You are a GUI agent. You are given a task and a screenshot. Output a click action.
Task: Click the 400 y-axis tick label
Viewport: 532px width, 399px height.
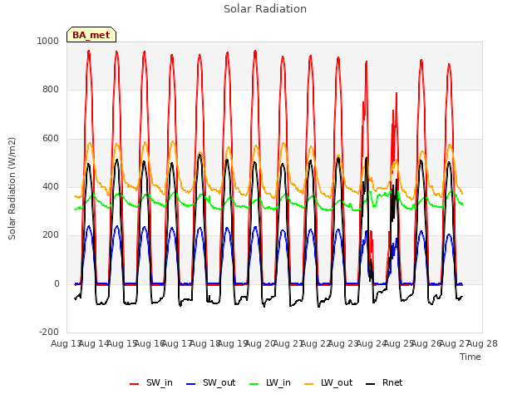[51, 186]
